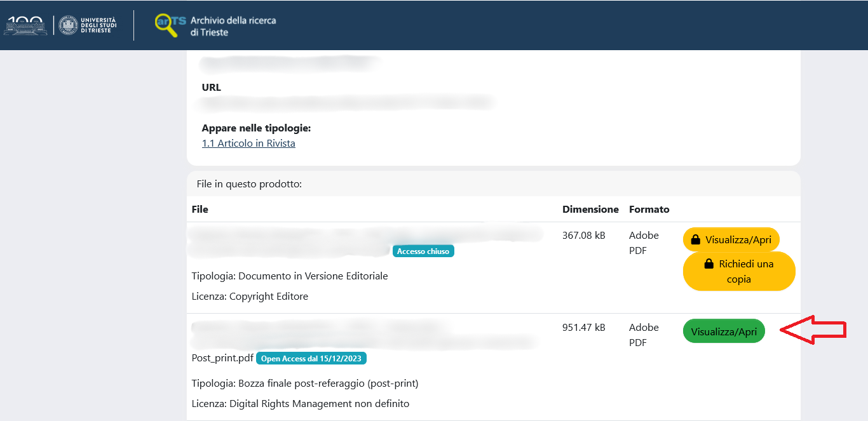Click the arTS magnifying glass logo

click(166, 25)
